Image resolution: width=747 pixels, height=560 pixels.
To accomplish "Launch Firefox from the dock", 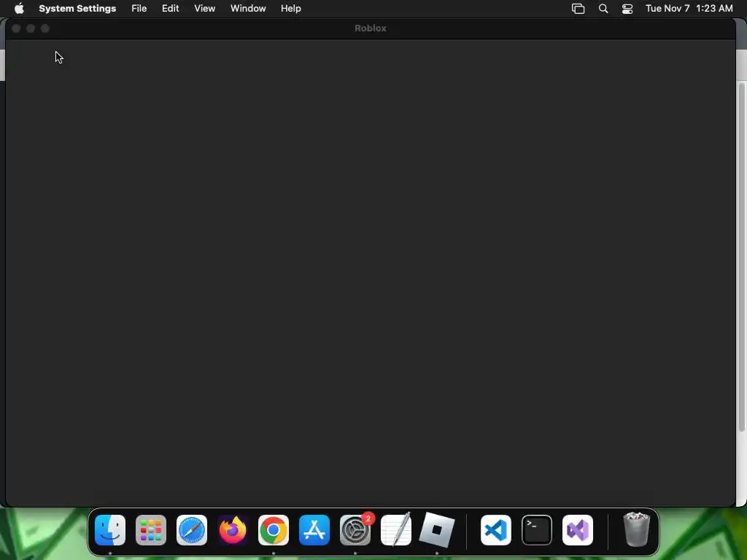I will click(233, 530).
